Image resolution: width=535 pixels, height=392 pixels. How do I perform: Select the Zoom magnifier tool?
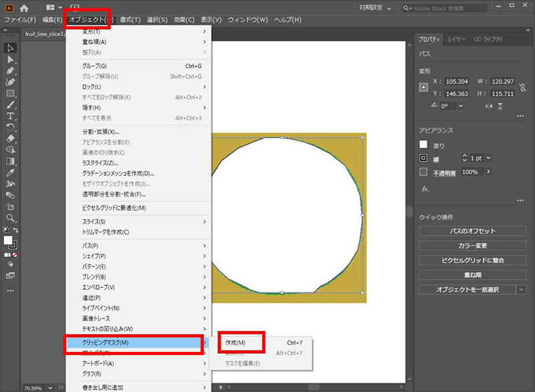11,218
